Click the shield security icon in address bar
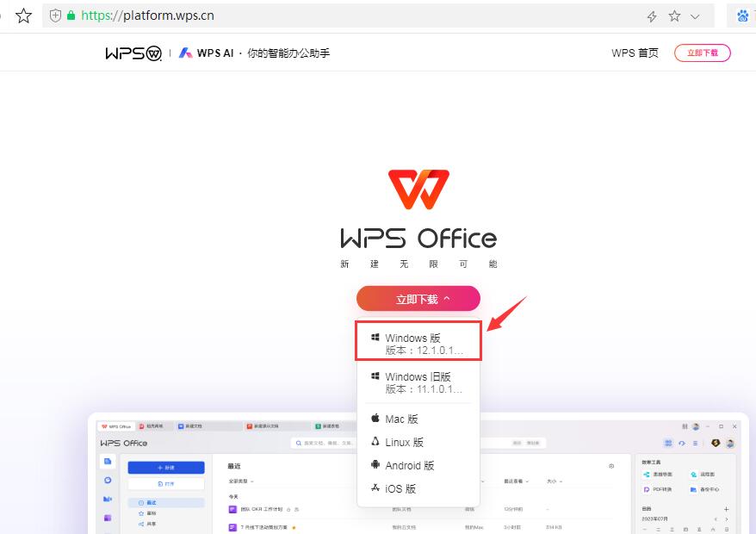This screenshot has width=756, height=534. (x=55, y=16)
